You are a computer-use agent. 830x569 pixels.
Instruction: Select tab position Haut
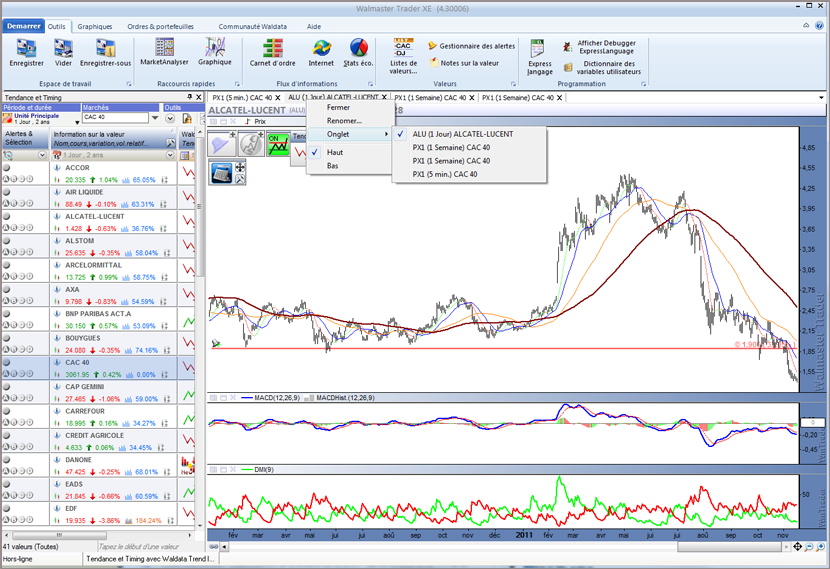point(335,152)
